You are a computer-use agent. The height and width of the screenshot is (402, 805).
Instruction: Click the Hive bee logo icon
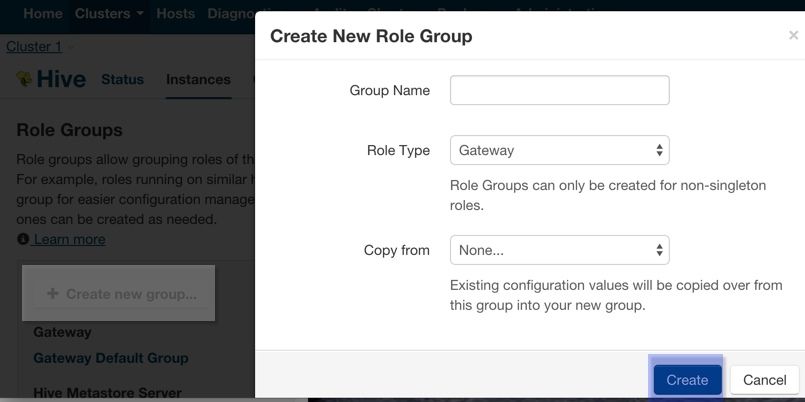(25, 79)
